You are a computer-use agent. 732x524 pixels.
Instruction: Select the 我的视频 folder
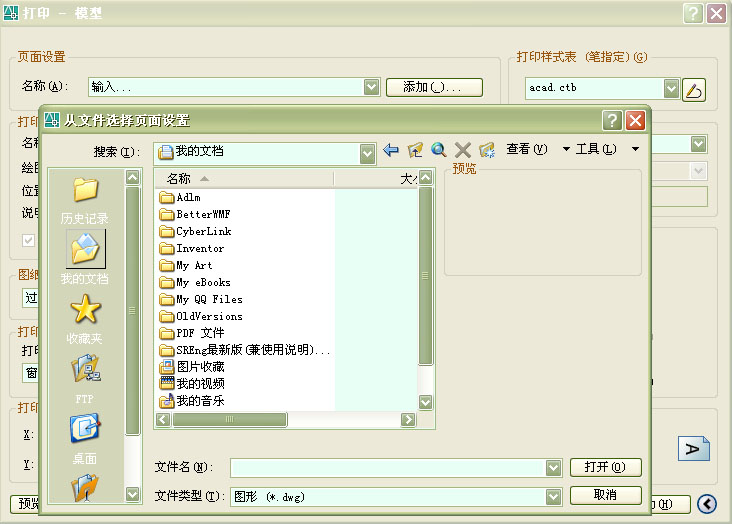[192, 383]
